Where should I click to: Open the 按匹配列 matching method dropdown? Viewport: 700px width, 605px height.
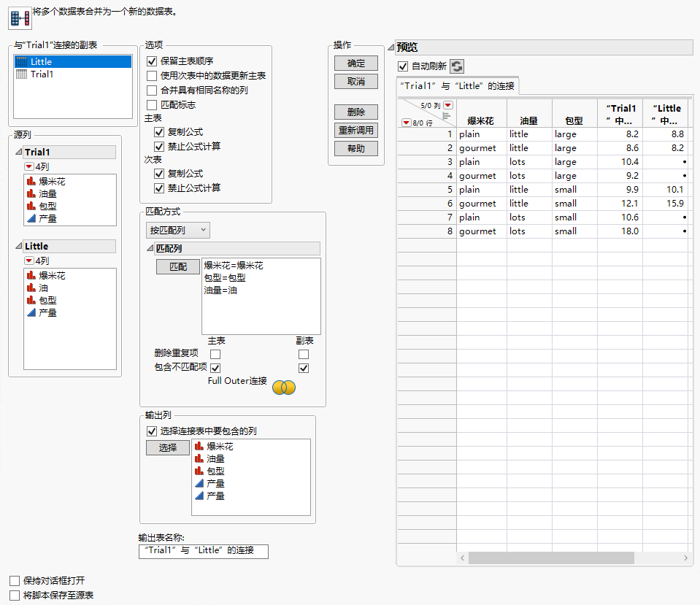[178, 230]
